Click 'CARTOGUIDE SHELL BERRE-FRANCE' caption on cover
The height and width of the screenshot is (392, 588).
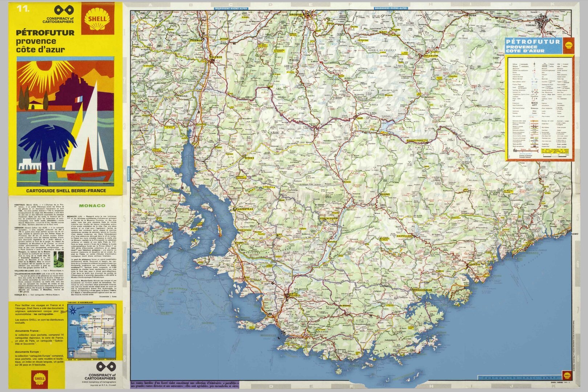coord(66,191)
